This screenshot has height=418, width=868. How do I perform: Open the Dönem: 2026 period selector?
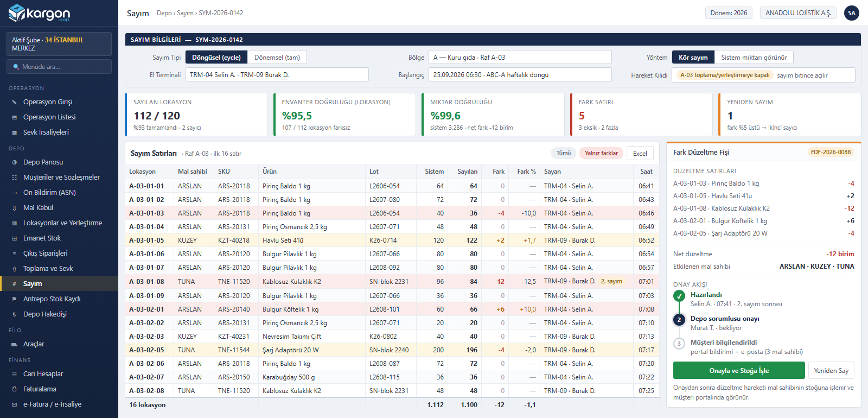pyautogui.click(x=729, y=13)
